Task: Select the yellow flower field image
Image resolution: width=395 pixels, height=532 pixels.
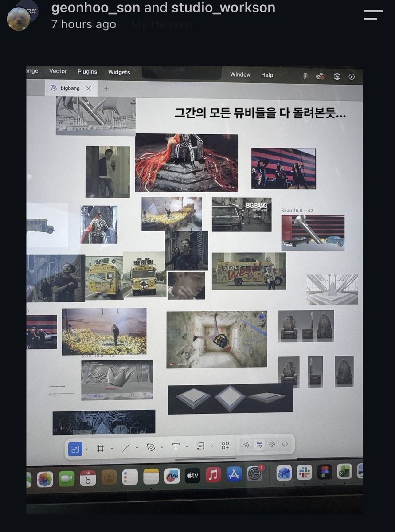Action: (x=104, y=332)
